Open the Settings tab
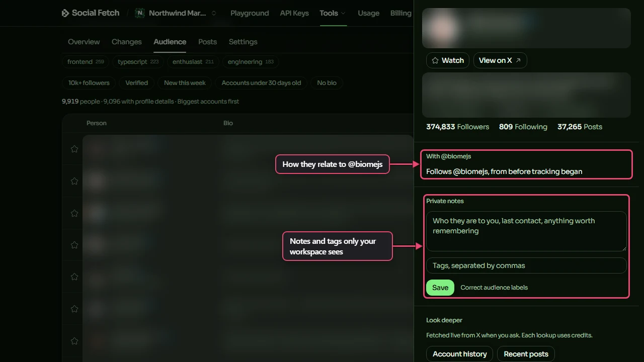The width and height of the screenshot is (644, 362). click(243, 42)
